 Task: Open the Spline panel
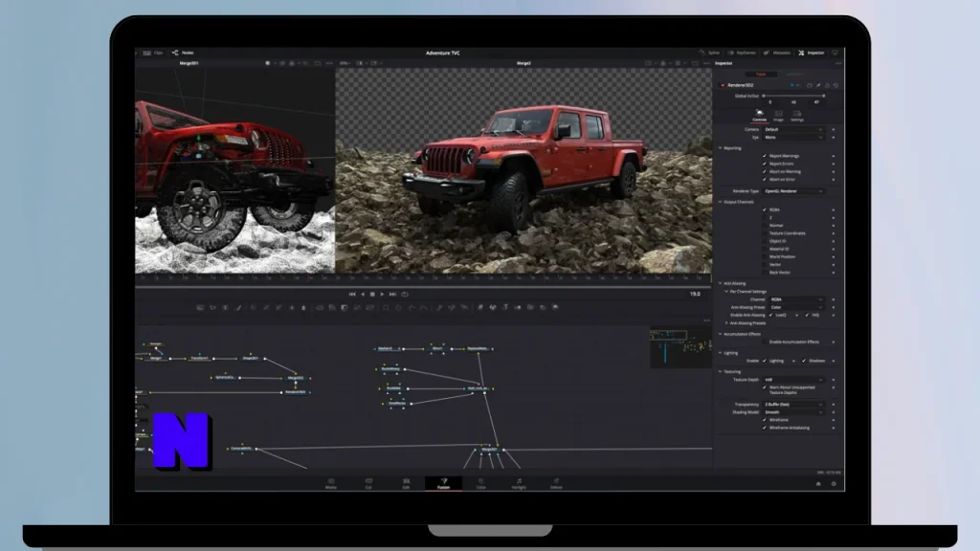[714, 53]
